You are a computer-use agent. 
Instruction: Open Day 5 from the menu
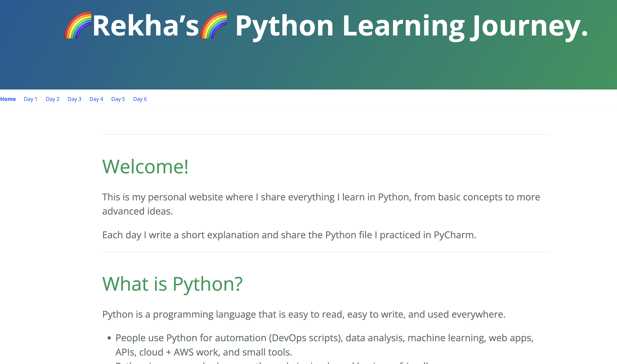118,99
